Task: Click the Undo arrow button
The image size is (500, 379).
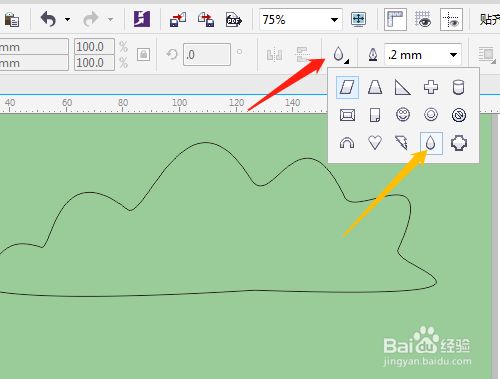Action: pyautogui.click(x=49, y=19)
